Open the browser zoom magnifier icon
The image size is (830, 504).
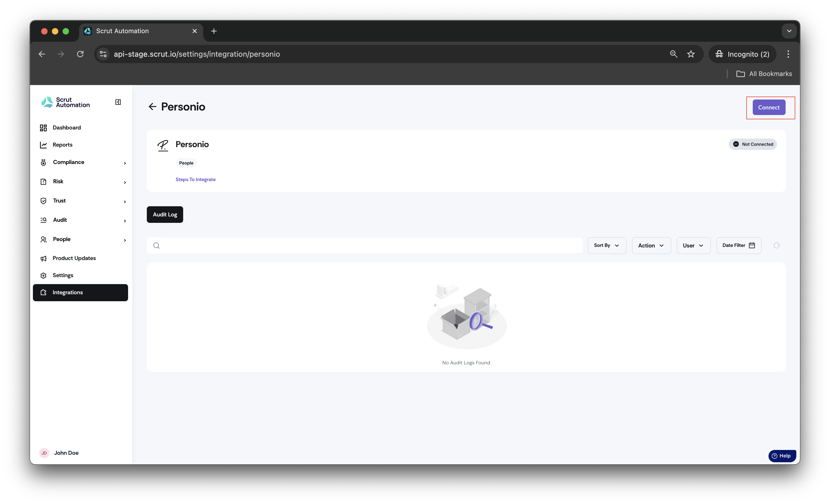pyautogui.click(x=673, y=54)
